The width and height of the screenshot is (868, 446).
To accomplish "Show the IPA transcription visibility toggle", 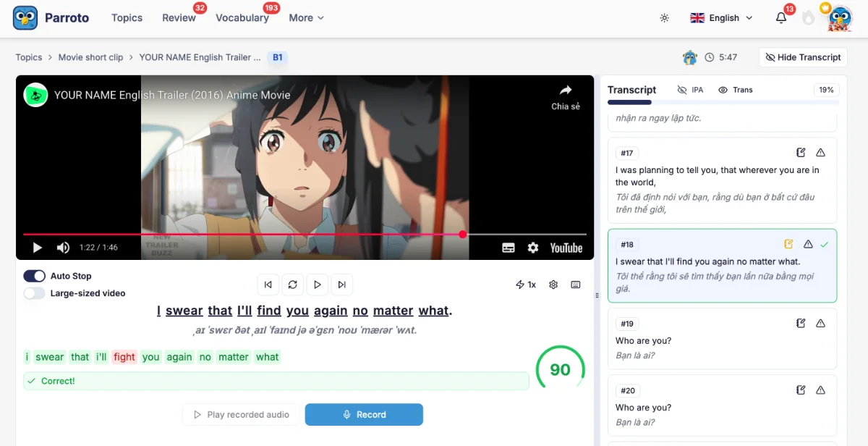I will coord(690,89).
